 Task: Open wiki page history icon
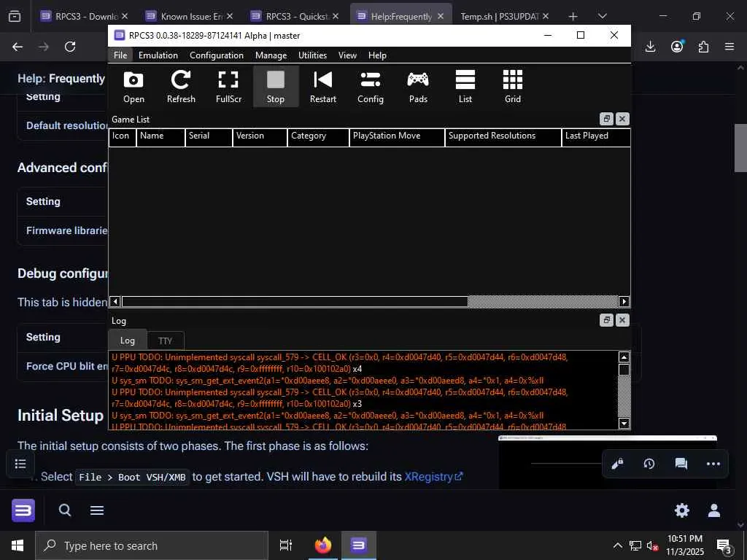[x=649, y=464]
